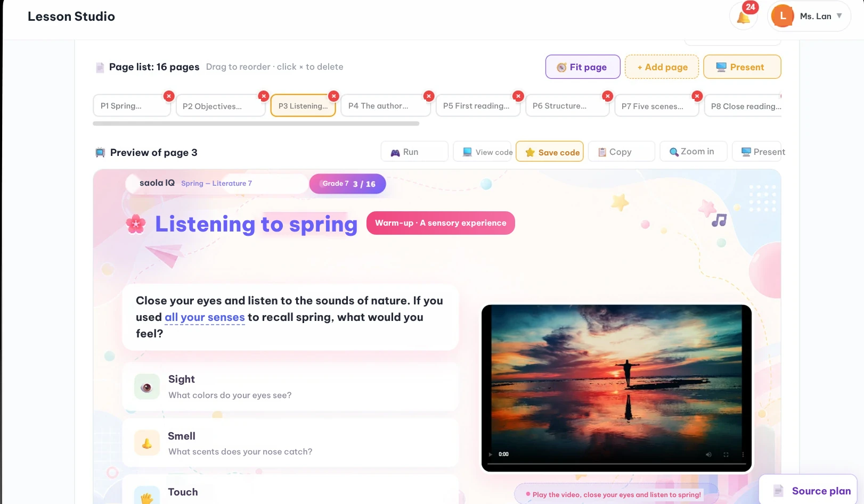Click the page list horizontal scrollbar
Image resolution: width=864 pixels, height=504 pixels.
point(256,123)
